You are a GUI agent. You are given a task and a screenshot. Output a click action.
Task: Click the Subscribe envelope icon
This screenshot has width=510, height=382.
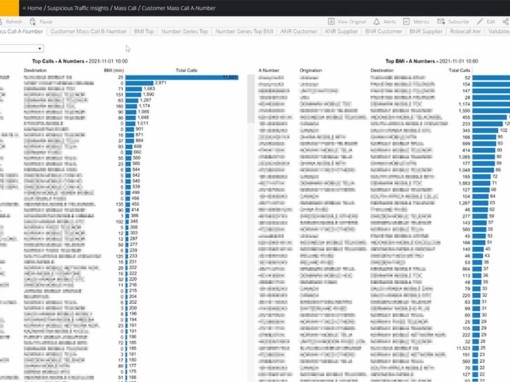[x=441, y=22]
